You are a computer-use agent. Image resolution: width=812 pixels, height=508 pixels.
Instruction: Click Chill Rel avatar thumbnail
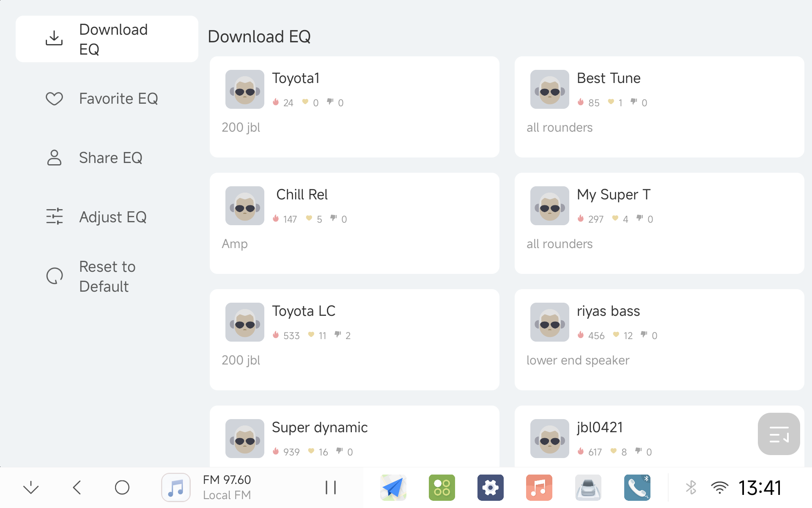[244, 206]
